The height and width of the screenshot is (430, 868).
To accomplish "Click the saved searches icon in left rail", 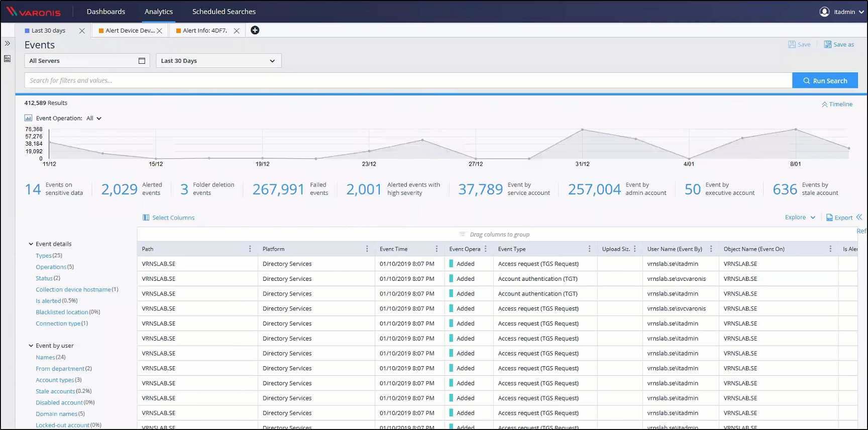I will coord(8,59).
